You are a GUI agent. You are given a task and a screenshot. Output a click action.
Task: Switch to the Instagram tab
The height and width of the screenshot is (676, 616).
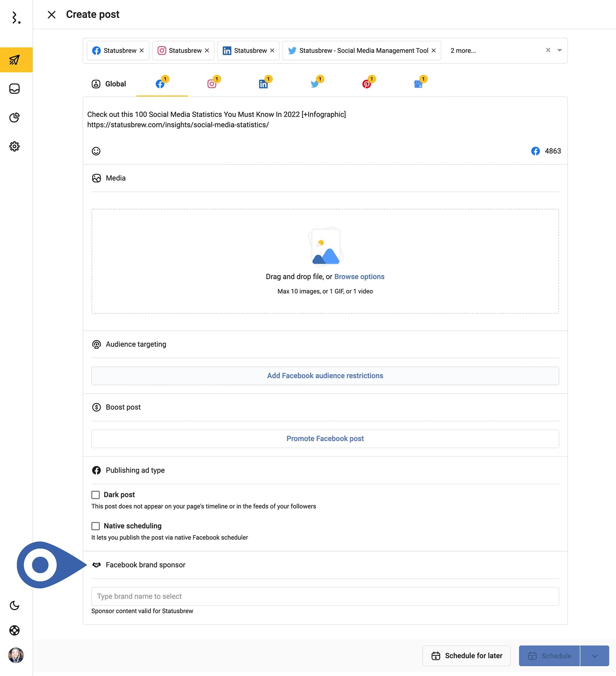pos(214,83)
